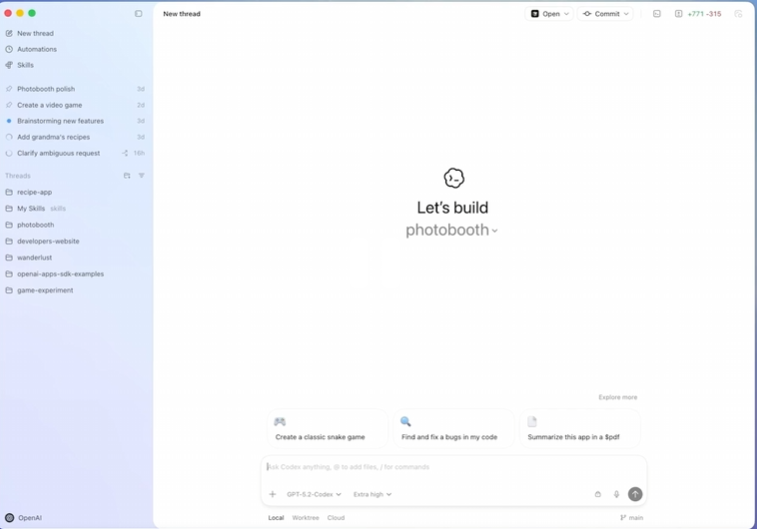Click the filter icon beside Threads
Image resolution: width=757 pixels, height=529 pixels.
141,176
